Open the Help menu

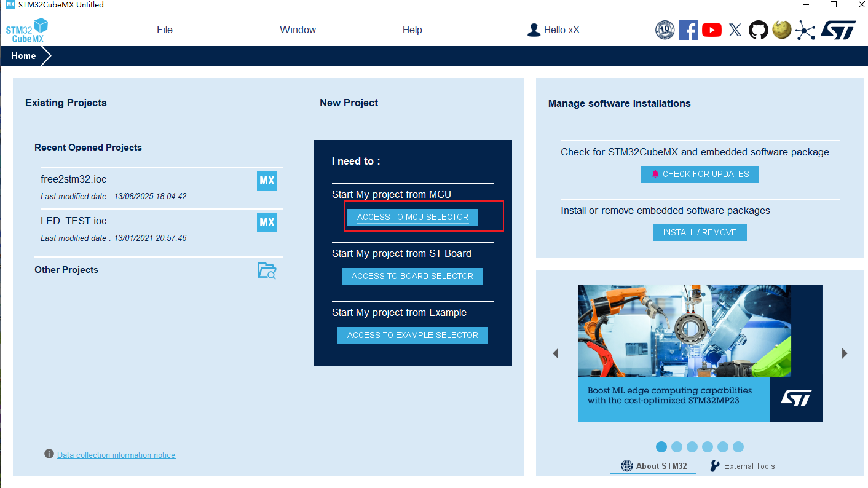[412, 30]
